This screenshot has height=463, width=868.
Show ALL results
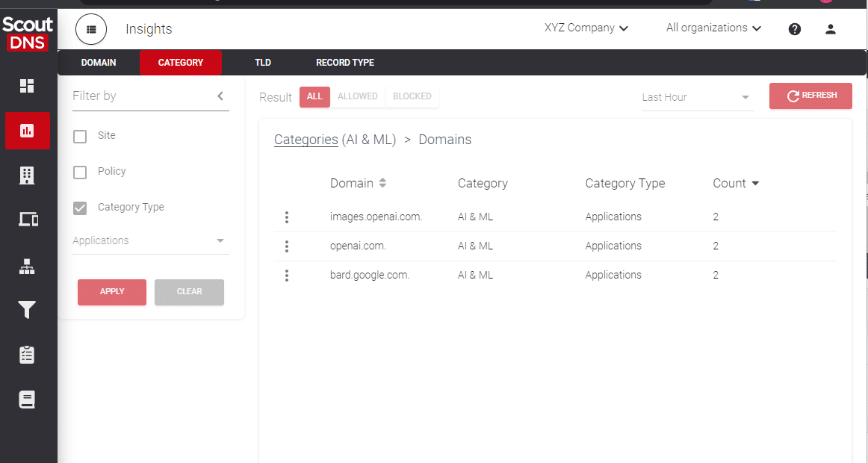[314, 97]
